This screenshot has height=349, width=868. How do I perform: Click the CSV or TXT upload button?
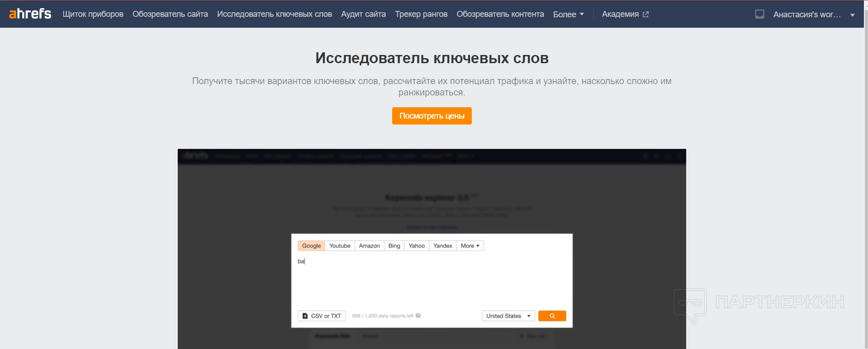322,316
